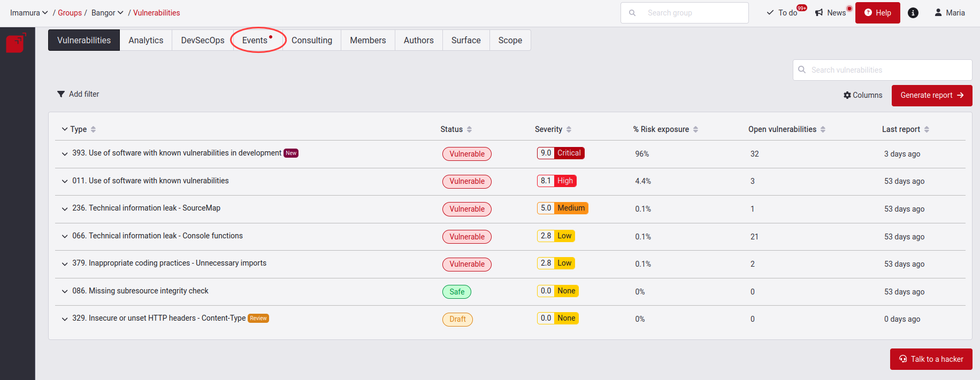Open Imamura organization dropdown

pos(29,13)
